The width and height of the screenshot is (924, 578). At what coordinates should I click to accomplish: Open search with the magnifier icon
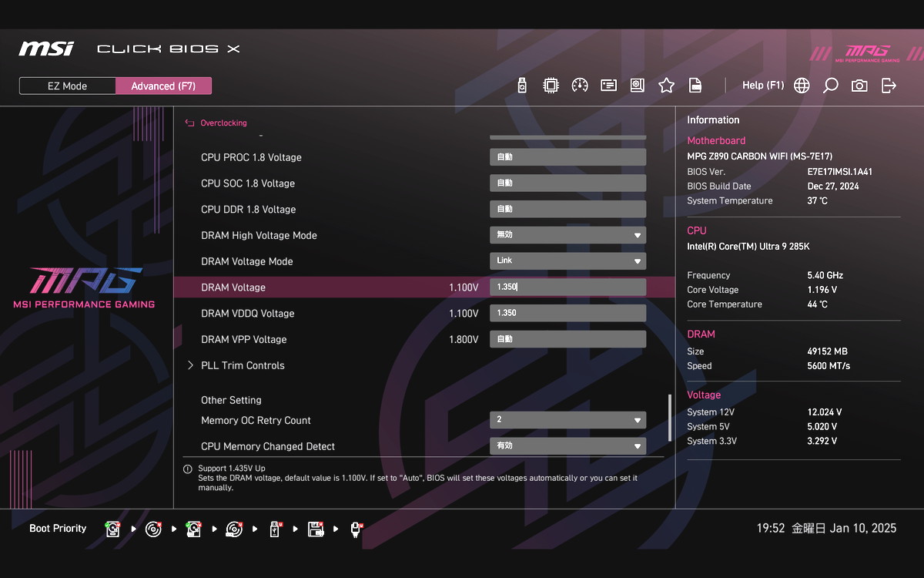click(830, 86)
